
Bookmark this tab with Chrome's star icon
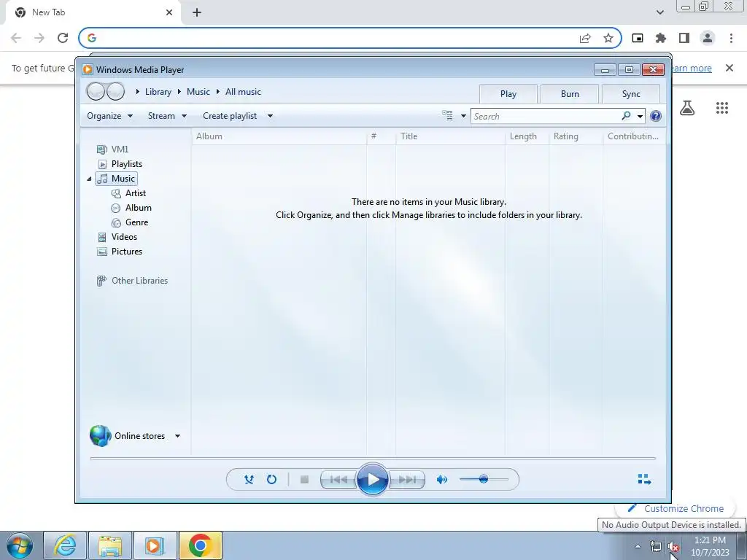608,38
